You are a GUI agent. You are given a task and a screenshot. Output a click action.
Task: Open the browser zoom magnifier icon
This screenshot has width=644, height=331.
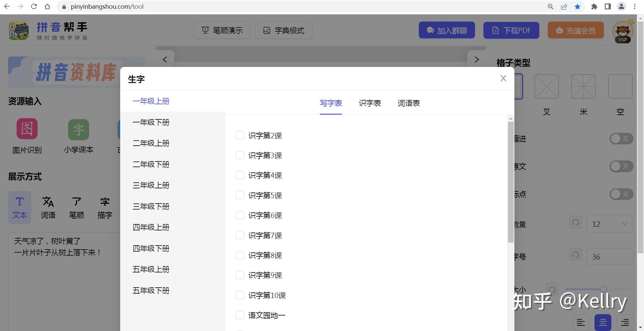pos(550,6)
